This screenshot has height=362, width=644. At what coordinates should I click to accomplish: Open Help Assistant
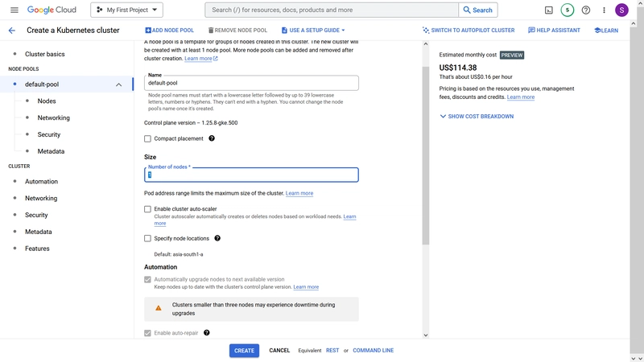[554, 31]
